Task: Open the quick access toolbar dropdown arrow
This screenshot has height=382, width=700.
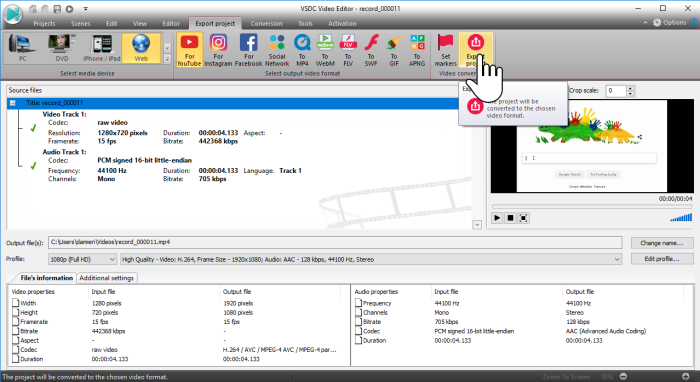Action: pos(86,8)
